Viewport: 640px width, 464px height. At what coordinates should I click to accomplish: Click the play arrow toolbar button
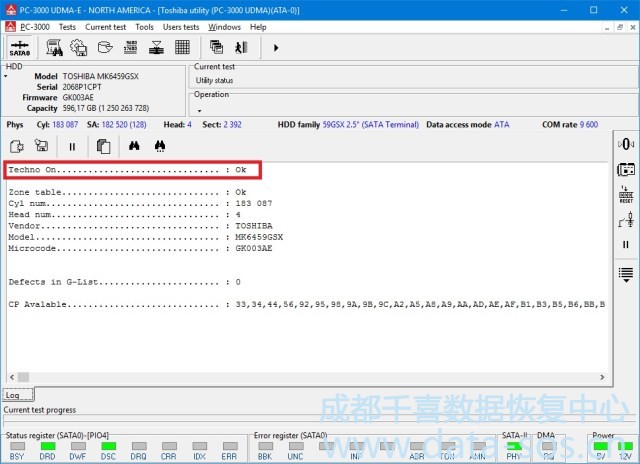[x=276, y=47]
